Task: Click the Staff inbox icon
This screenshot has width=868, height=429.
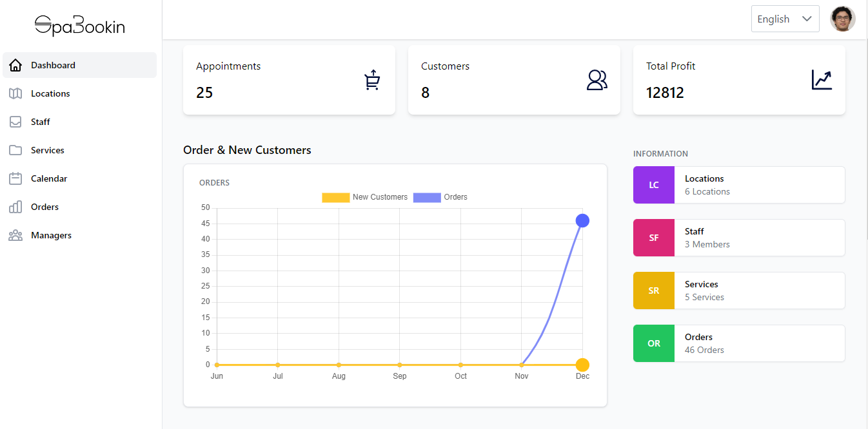Action: [x=15, y=122]
